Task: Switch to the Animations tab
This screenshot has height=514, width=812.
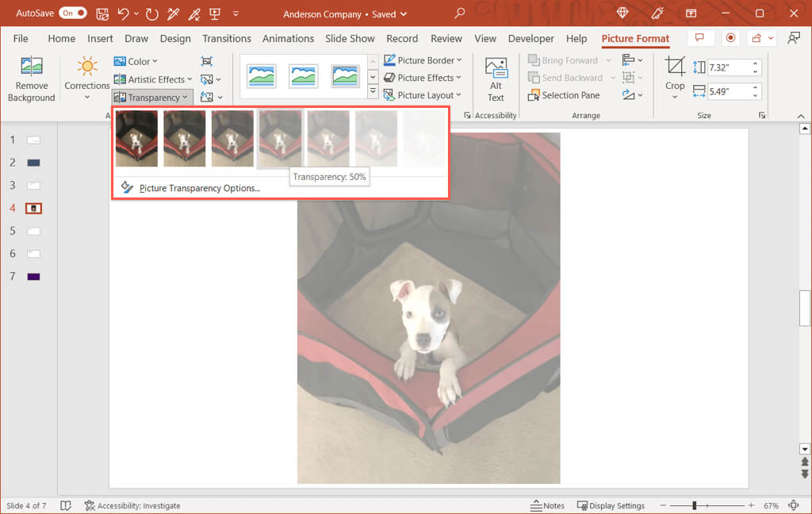Action: [288, 38]
